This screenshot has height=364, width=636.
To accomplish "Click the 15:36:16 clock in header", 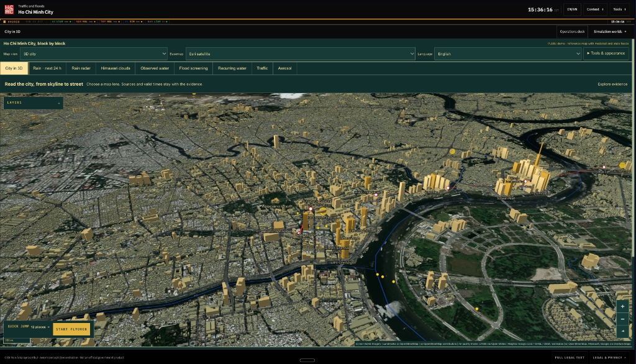I will (540, 10).
